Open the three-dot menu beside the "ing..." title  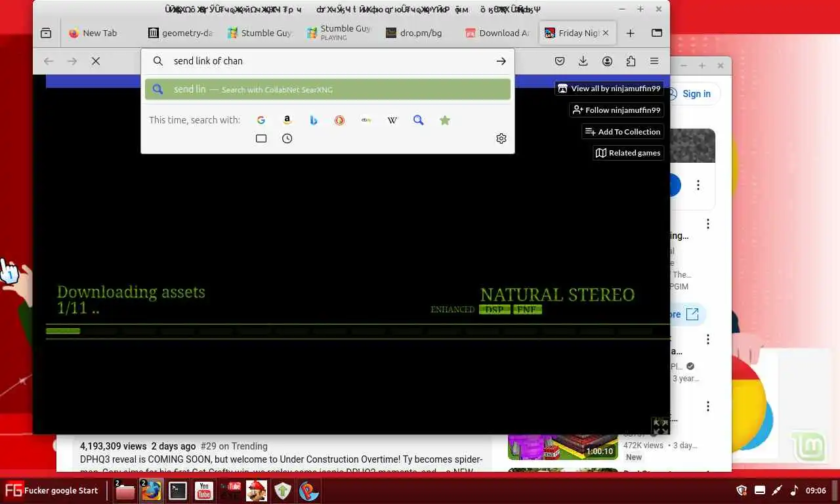(x=707, y=224)
